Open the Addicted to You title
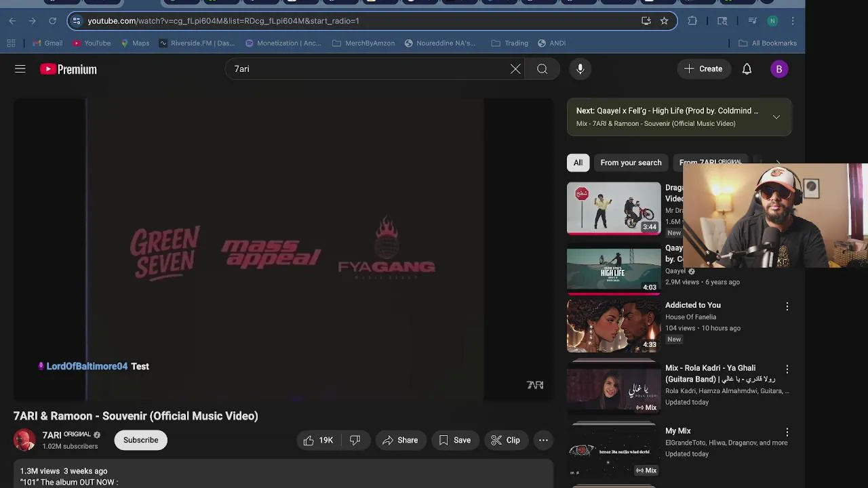The width and height of the screenshot is (868, 488). [693, 306]
